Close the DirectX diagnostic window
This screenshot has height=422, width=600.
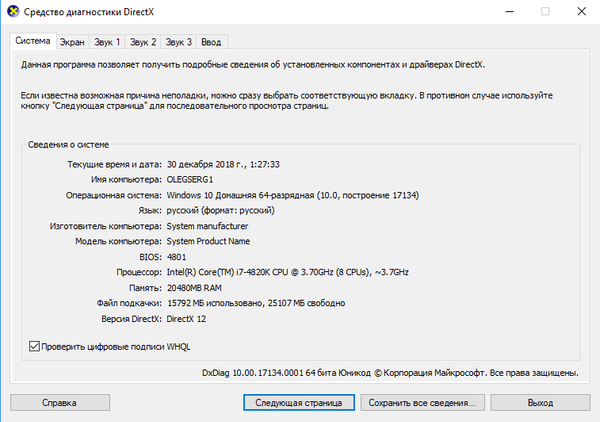(x=582, y=11)
